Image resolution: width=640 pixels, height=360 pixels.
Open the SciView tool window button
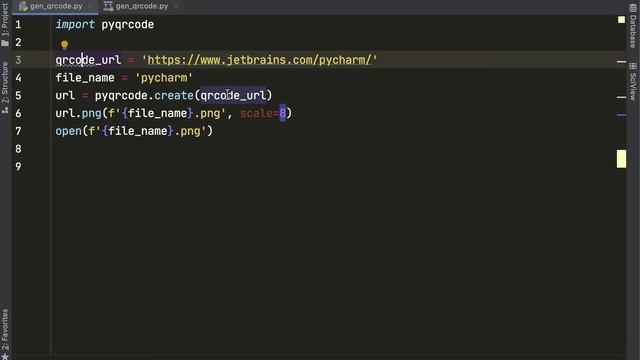tap(633, 82)
